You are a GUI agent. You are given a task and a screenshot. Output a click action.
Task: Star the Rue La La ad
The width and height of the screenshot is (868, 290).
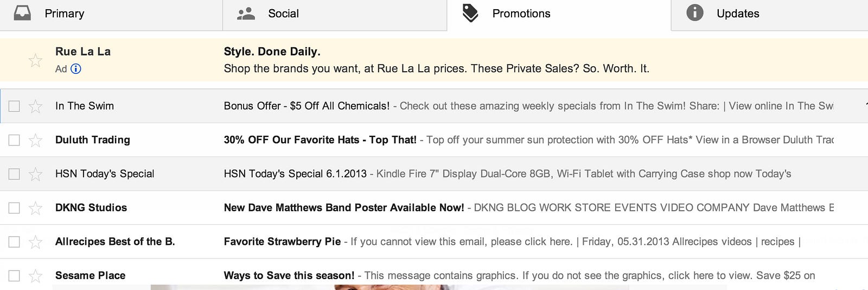tap(35, 60)
